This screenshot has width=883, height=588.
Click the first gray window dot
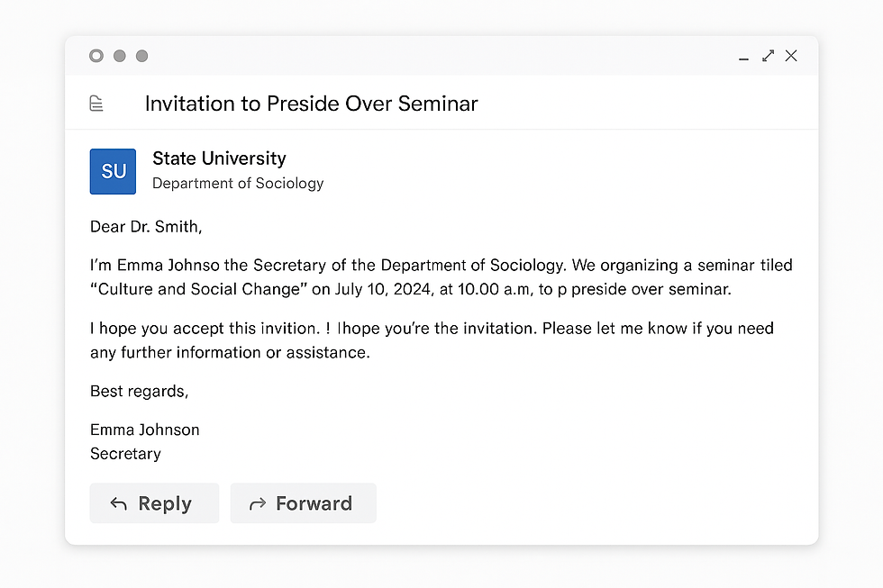96,55
